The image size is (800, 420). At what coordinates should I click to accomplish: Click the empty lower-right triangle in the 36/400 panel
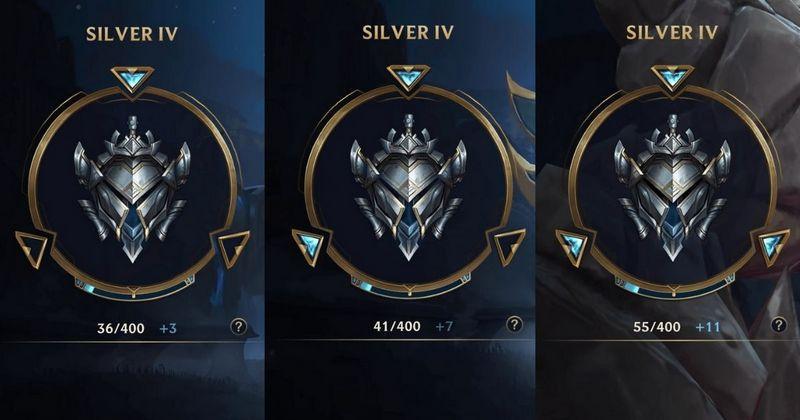pos(234,249)
